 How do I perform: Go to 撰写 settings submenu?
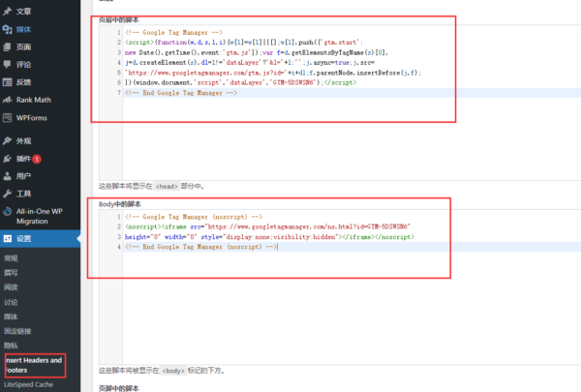(11, 273)
